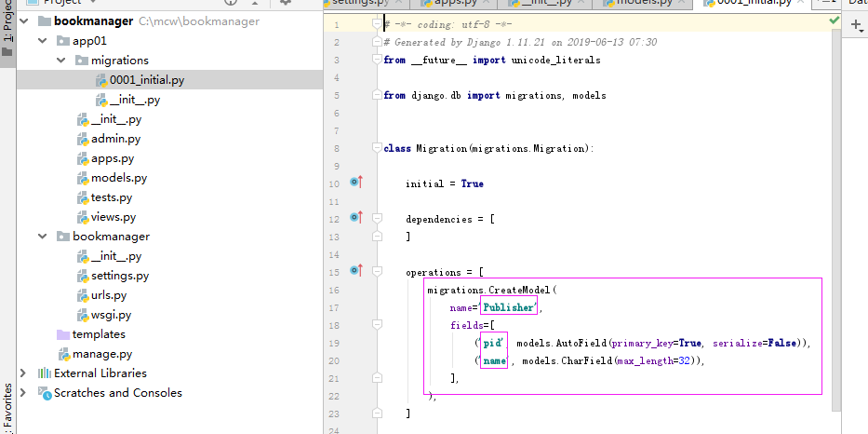Screen dimensions: 868x434
Task: Click the Python file icon beside views.py
Action: click(83, 217)
